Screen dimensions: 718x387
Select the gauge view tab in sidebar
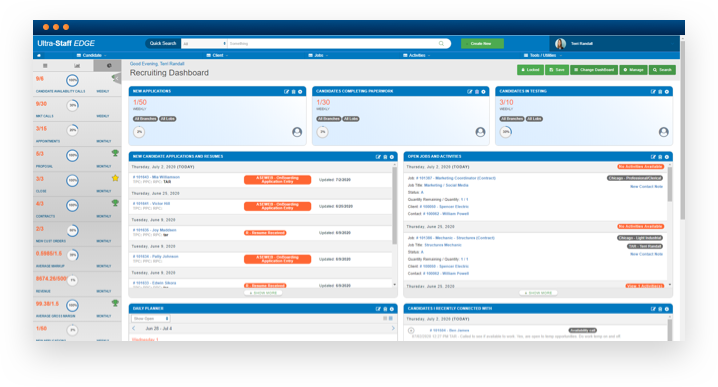(x=109, y=65)
